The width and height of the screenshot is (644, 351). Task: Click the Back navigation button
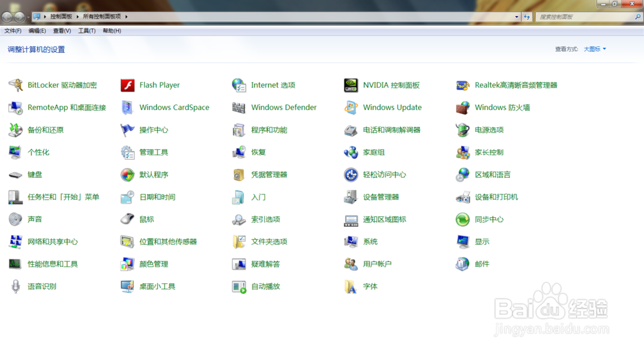tap(7, 17)
